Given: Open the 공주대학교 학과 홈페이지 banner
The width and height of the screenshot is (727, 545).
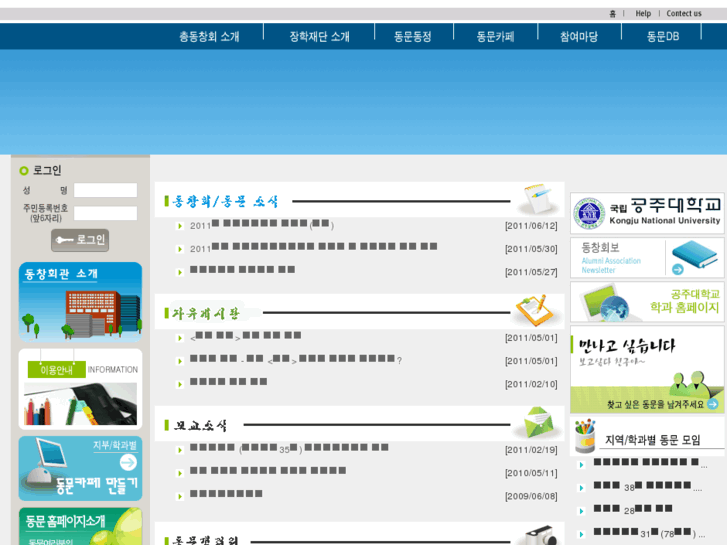Looking at the screenshot, I should [647, 302].
